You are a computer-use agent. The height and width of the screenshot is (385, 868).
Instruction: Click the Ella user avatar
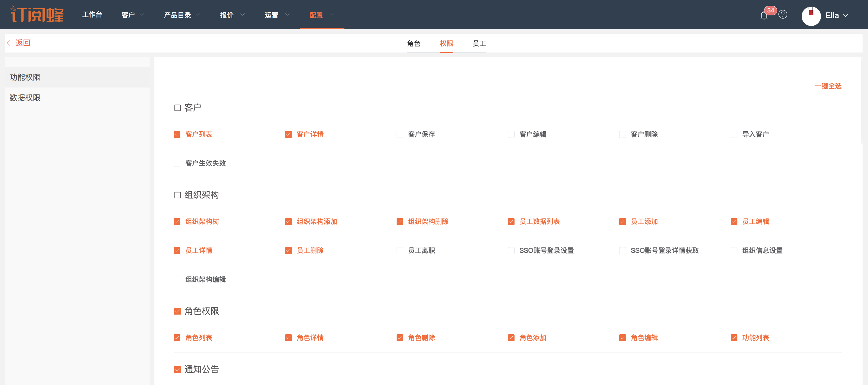click(x=811, y=15)
